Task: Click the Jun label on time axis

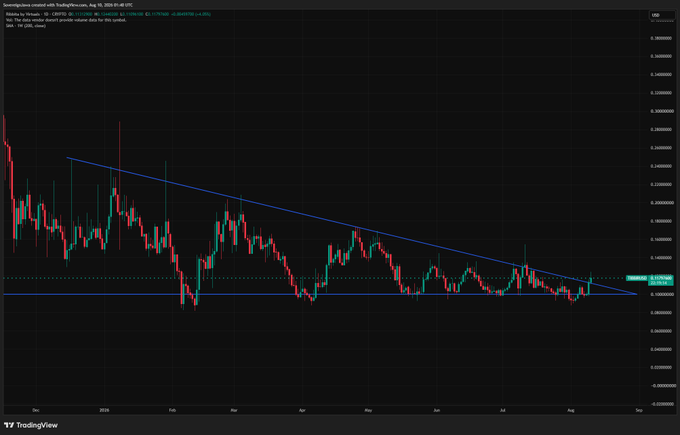Action: (437, 410)
